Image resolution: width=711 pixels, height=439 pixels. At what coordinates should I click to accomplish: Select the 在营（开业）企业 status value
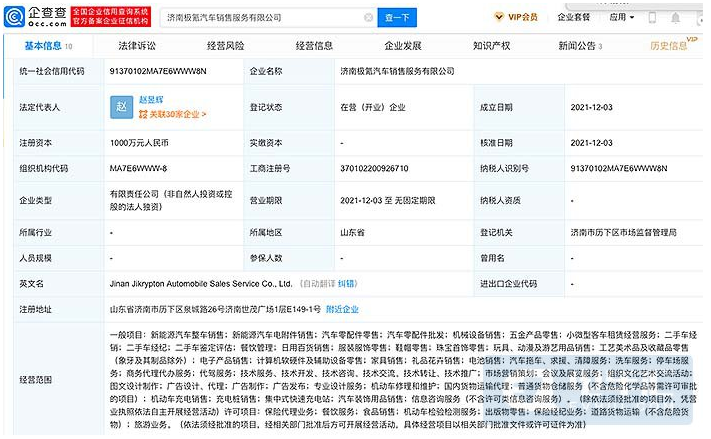click(373, 107)
